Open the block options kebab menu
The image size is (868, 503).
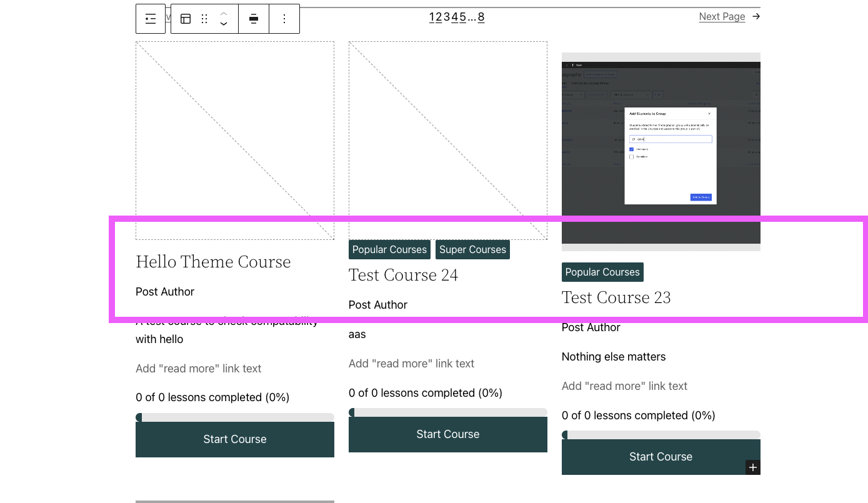[x=284, y=19]
